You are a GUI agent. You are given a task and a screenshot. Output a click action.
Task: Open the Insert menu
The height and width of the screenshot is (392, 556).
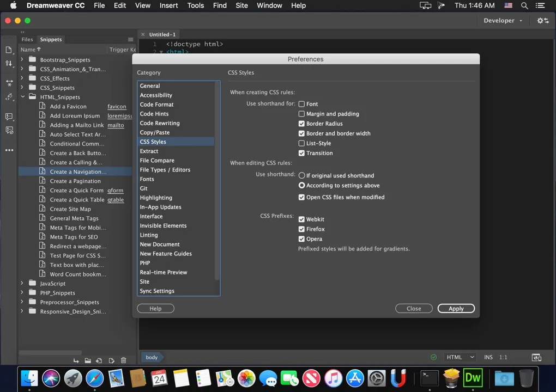168,5
